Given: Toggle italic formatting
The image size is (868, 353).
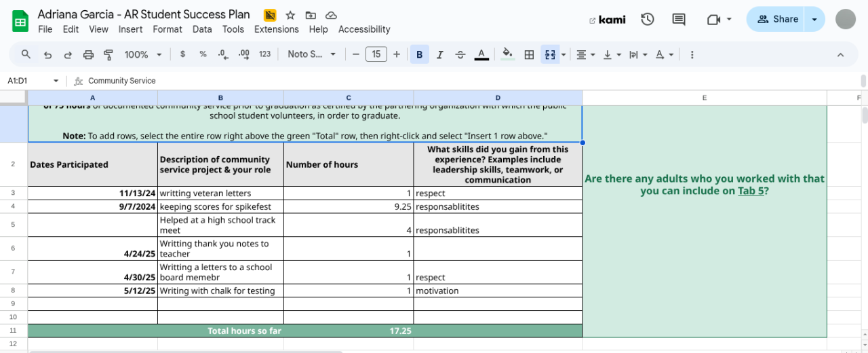Looking at the screenshot, I should click(439, 54).
